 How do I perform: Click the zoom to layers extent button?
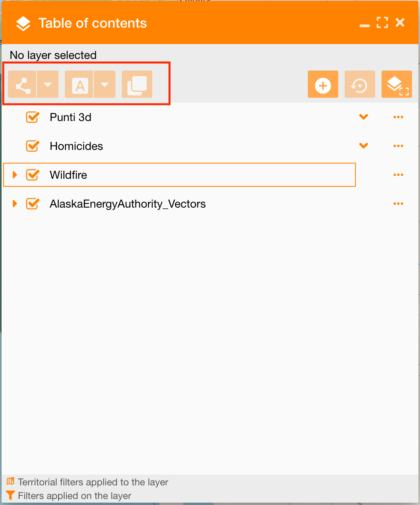(x=397, y=84)
